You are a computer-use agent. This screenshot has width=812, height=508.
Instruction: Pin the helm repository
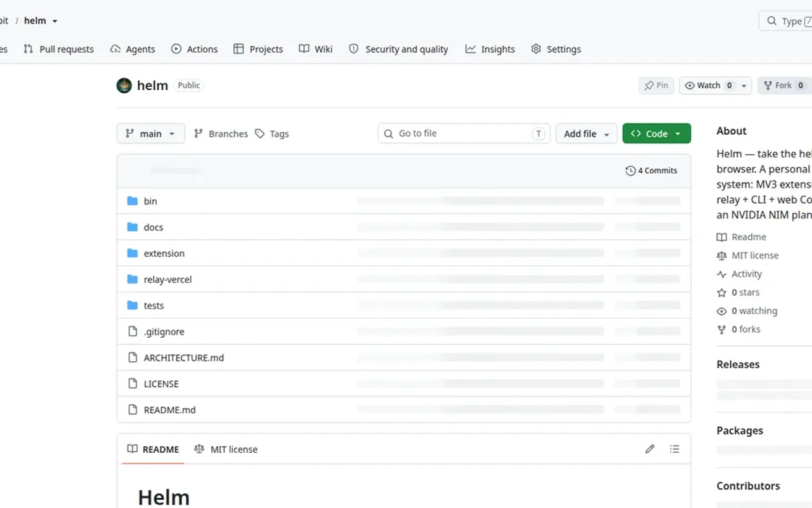(x=656, y=86)
